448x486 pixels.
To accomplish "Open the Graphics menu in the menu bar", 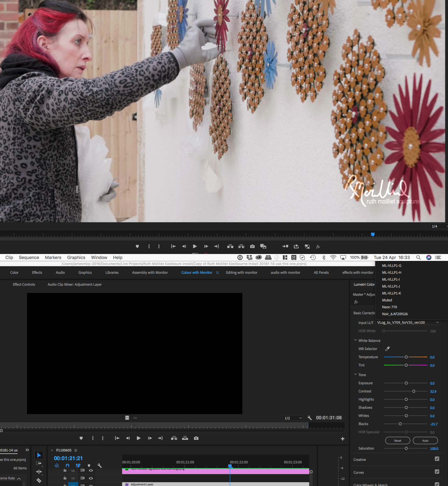I will (x=76, y=257).
